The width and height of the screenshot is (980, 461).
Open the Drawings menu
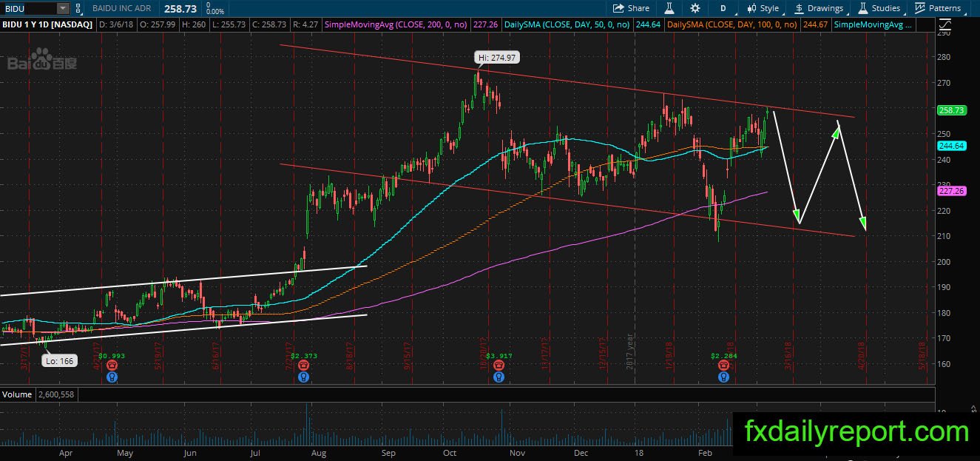[819, 8]
